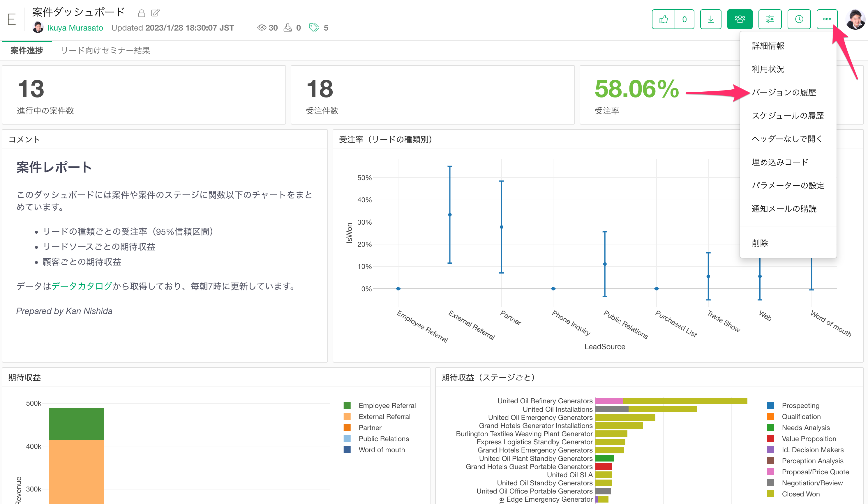
Task: Click the 58.06% 受注率 value
Action: click(x=636, y=89)
